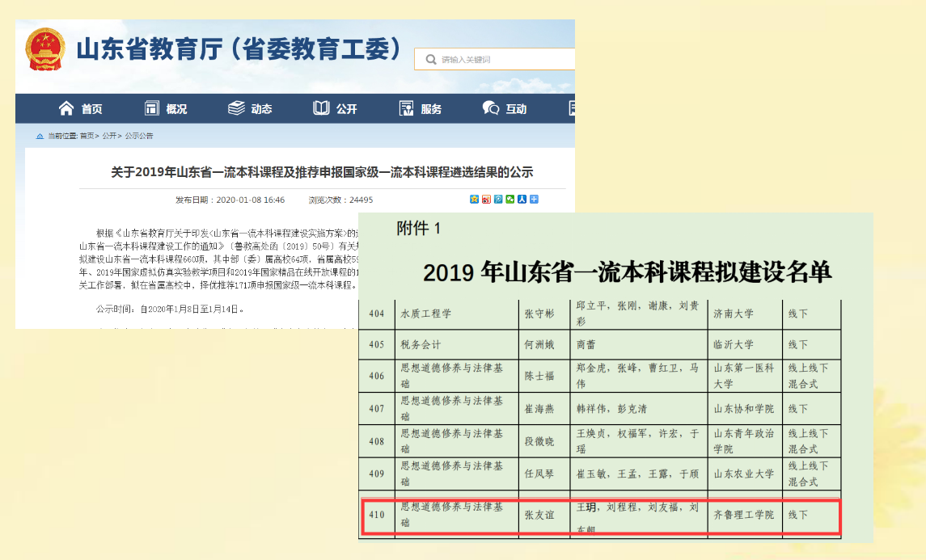Click the article headline about 2019年一流本科课程

(x=322, y=172)
